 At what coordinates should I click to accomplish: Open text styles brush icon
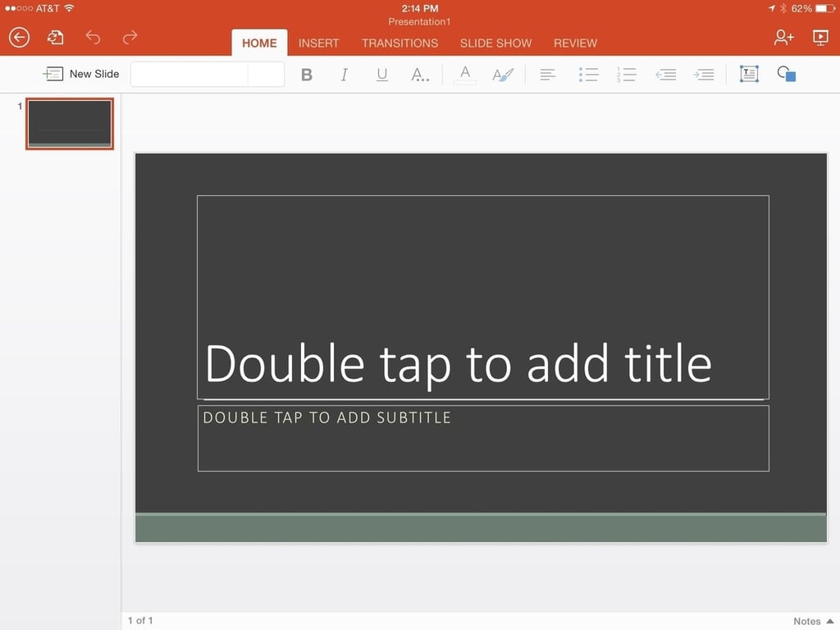pos(503,75)
